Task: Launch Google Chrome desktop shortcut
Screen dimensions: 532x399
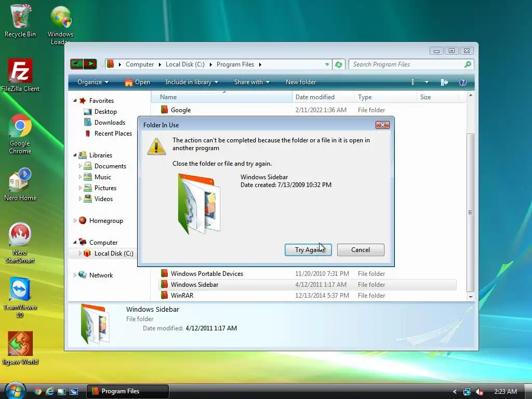Action: [20, 134]
